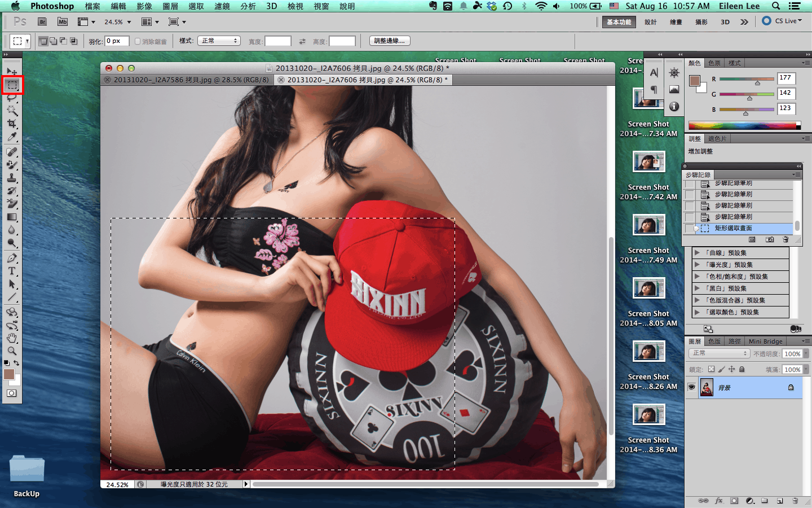
Task: Open the Navigator panel icon
Action: coord(674,72)
